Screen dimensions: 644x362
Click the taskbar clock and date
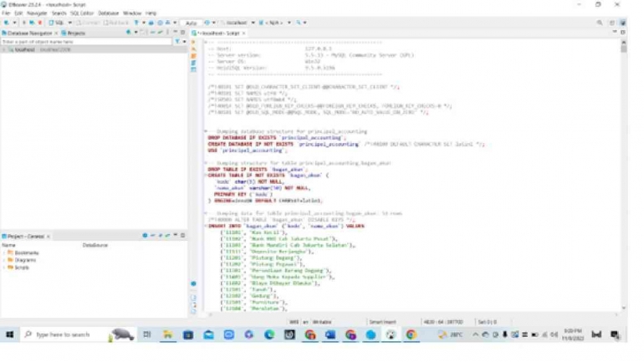click(x=573, y=334)
